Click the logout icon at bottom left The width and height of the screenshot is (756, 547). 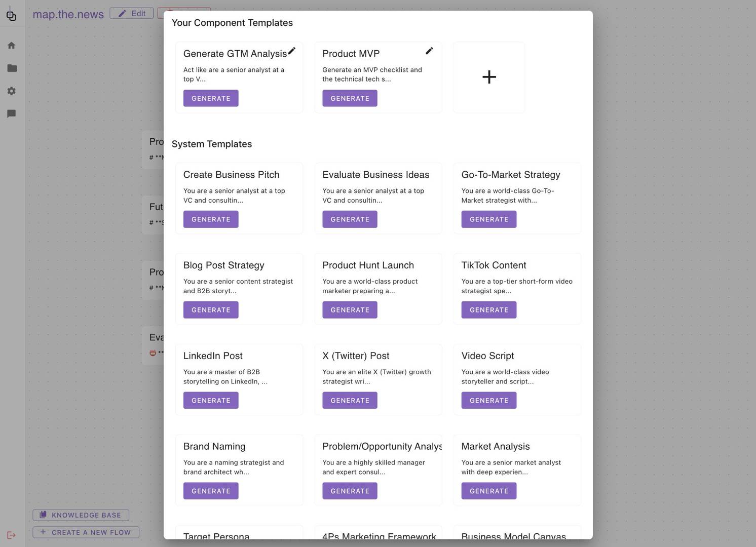pyautogui.click(x=12, y=535)
